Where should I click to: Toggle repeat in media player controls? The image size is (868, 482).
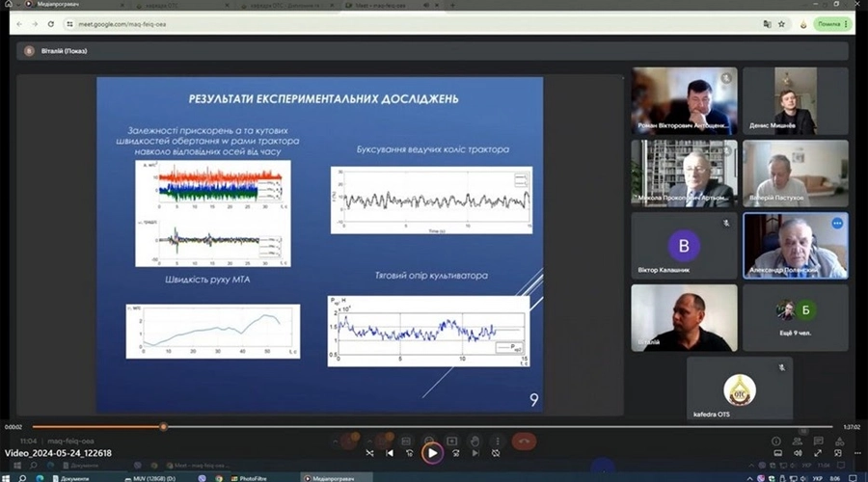tap(496, 452)
